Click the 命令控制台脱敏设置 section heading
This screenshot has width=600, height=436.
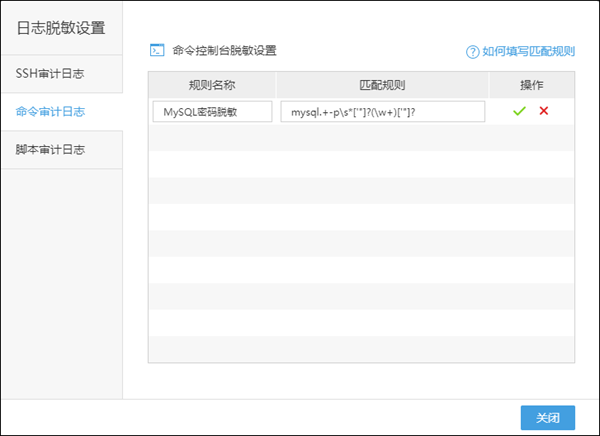point(224,50)
